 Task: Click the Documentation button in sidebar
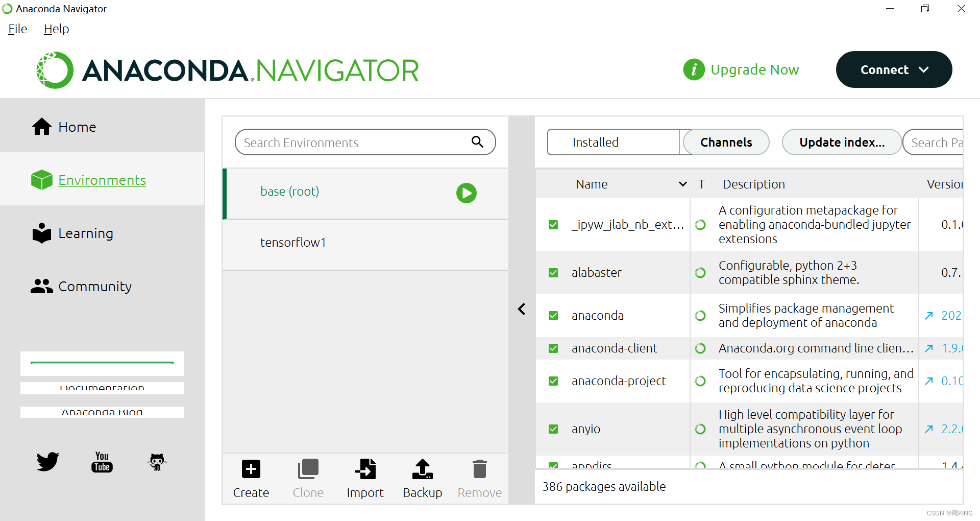[102, 388]
